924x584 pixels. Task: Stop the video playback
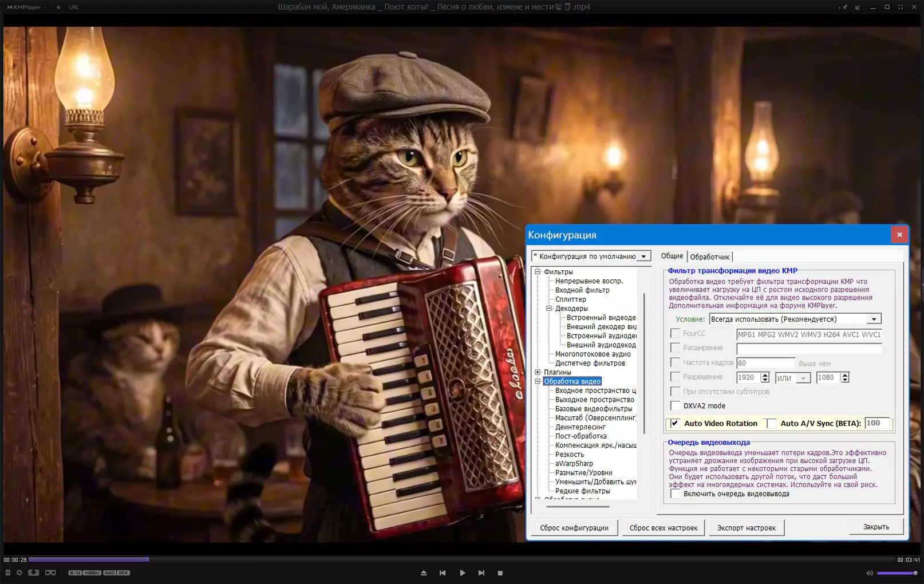pos(500,573)
